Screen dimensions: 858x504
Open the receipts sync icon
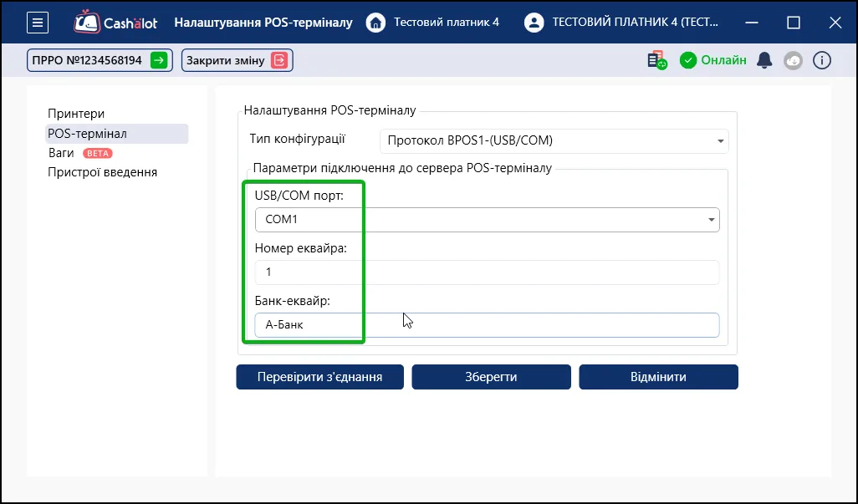click(x=656, y=60)
